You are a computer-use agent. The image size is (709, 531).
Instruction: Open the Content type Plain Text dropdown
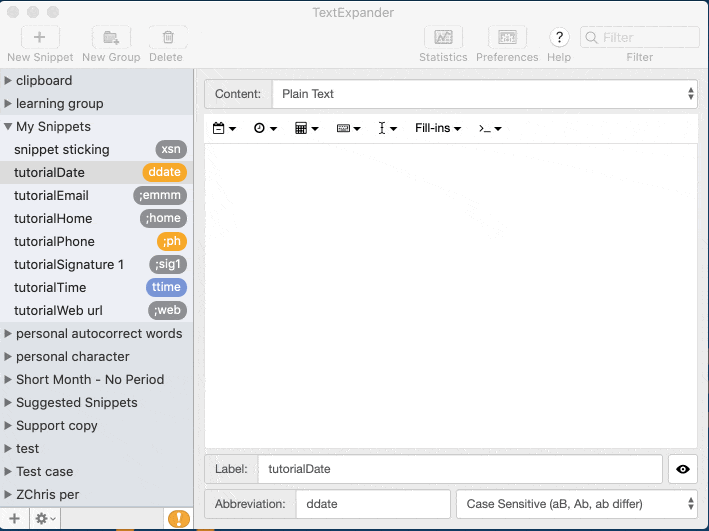(485, 94)
